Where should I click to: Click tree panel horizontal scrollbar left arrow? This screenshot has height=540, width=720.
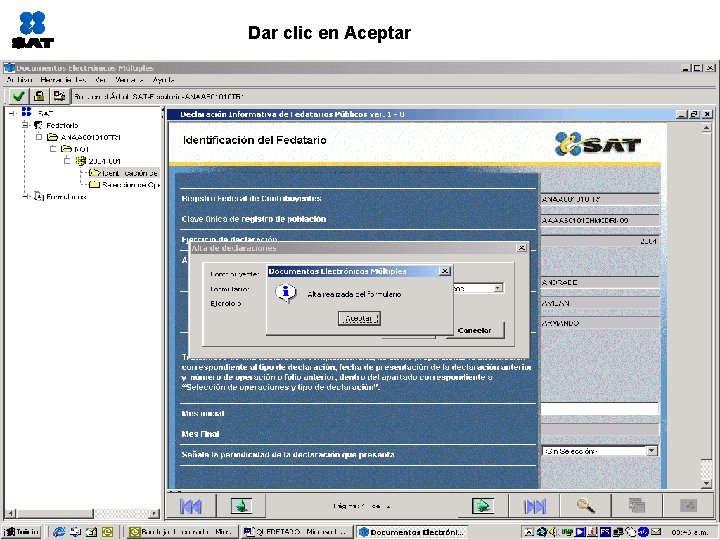coord(11,513)
